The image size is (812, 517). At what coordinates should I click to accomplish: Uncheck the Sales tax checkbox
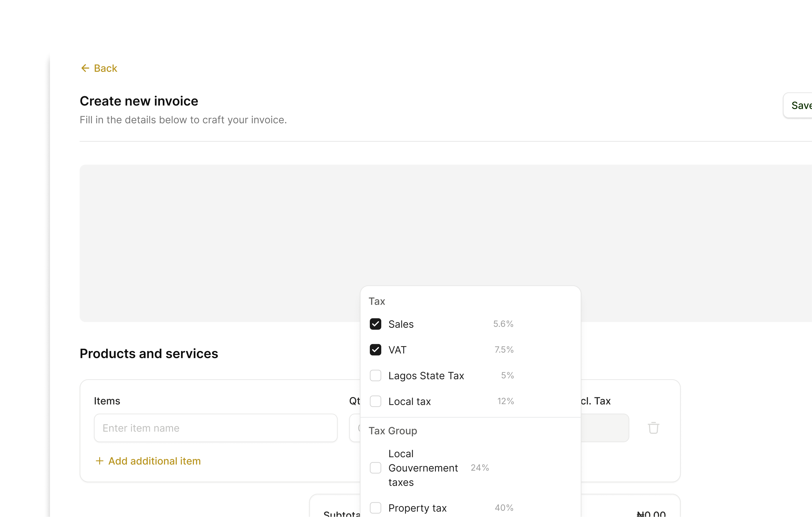coord(375,324)
